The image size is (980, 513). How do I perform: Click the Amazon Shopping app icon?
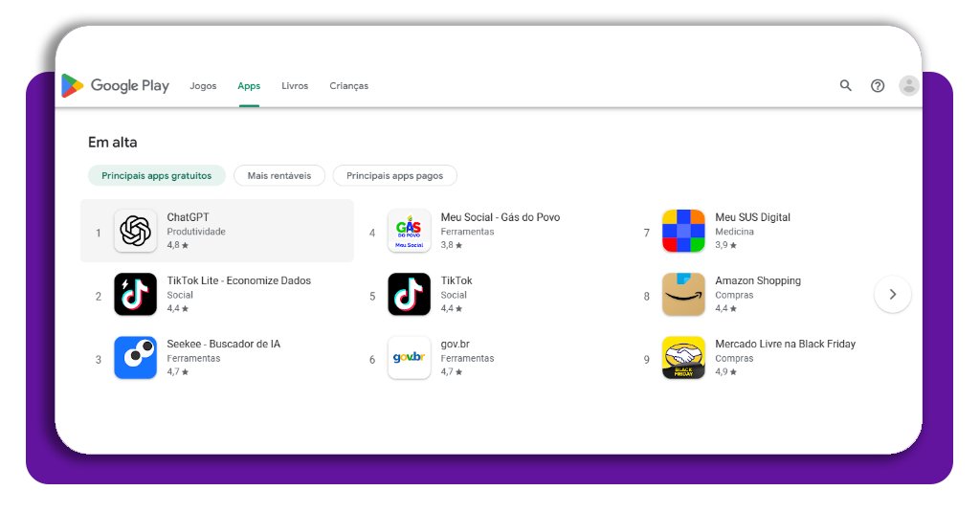tap(683, 294)
